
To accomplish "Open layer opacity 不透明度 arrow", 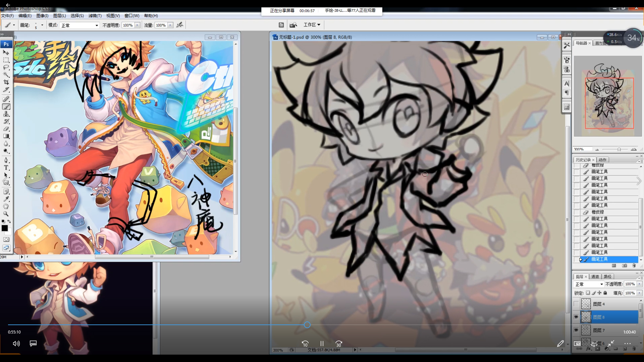I will [x=639, y=284].
